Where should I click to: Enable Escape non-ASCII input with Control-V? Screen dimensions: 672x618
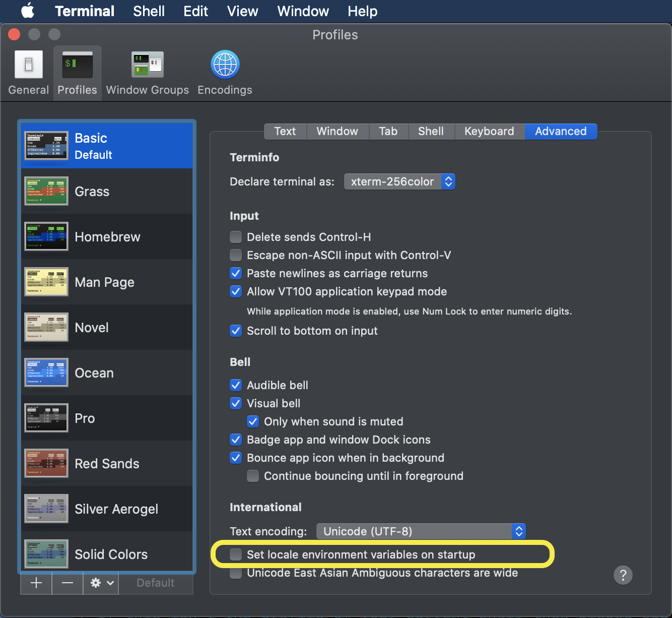pyautogui.click(x=236, y=255)
